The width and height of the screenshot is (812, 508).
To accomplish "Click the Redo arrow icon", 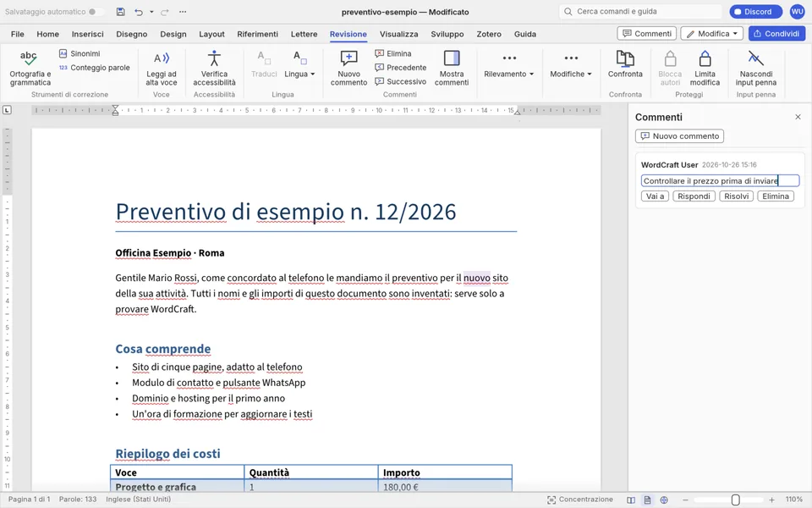I will [165, 11].
